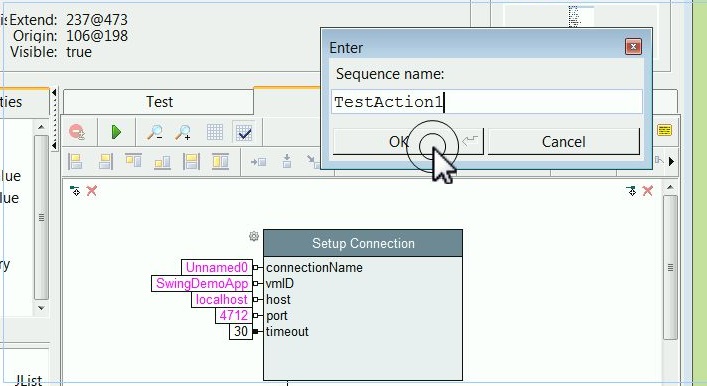Expand toolbar overflow arrow at right

pos(671,161)
